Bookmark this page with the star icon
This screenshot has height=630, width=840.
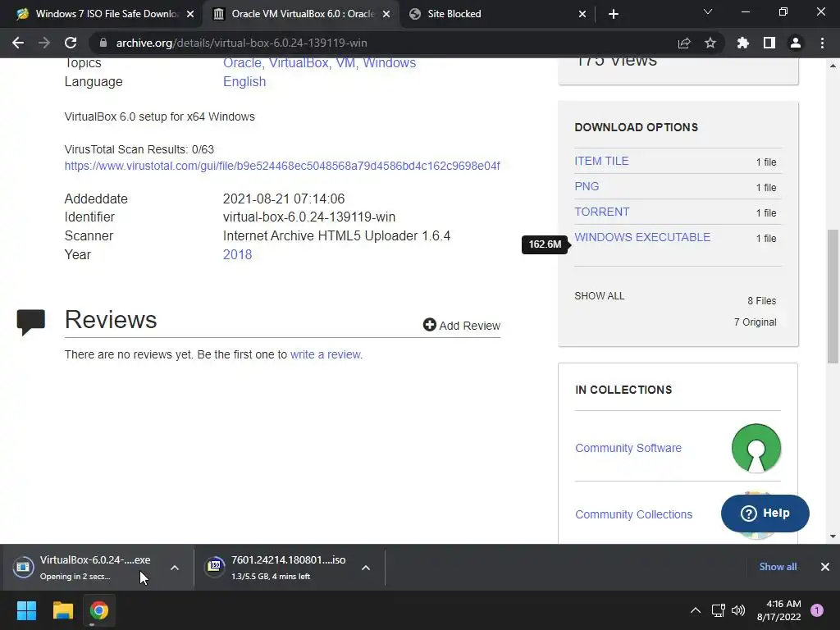tap(710, 43)
